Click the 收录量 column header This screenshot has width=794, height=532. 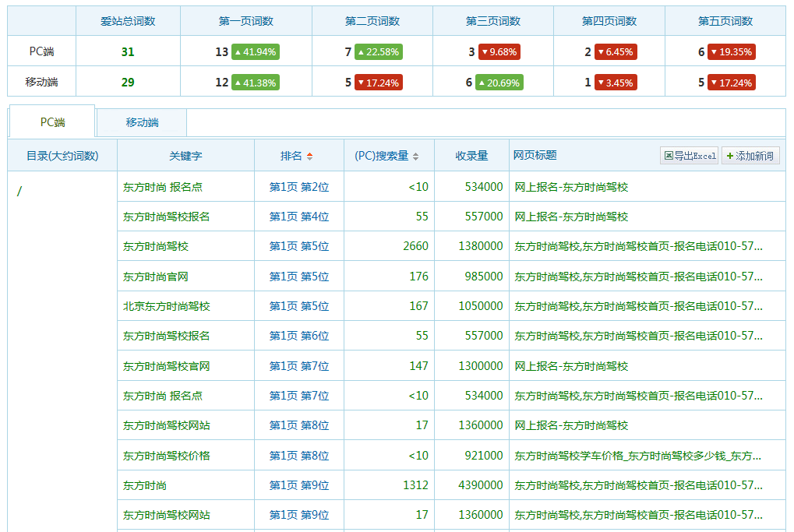tap(471, 156)
